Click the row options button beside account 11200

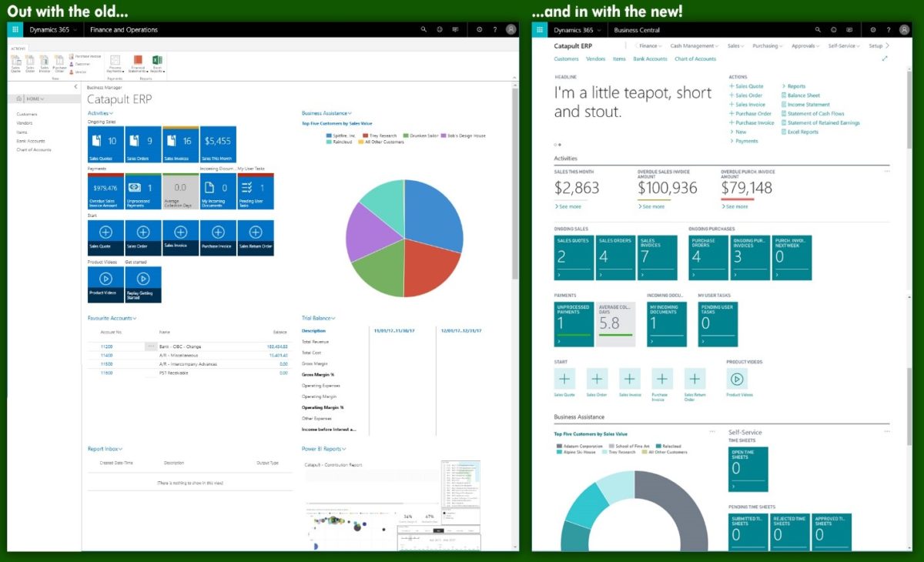(x=151, y=346)
